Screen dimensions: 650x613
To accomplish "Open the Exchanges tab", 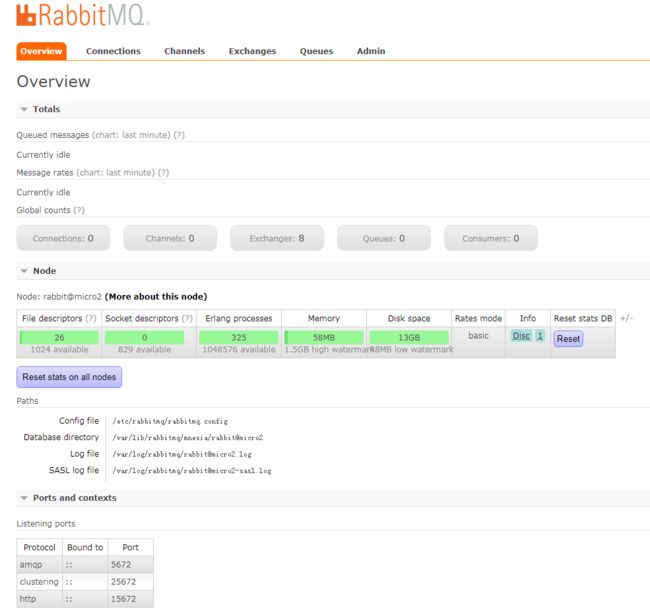I will coord(252,51).
